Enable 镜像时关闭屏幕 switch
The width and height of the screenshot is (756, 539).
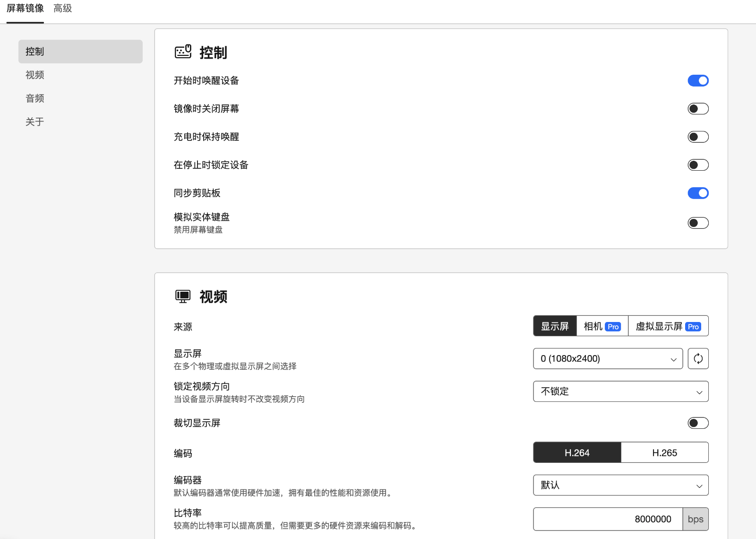[698, 109]
